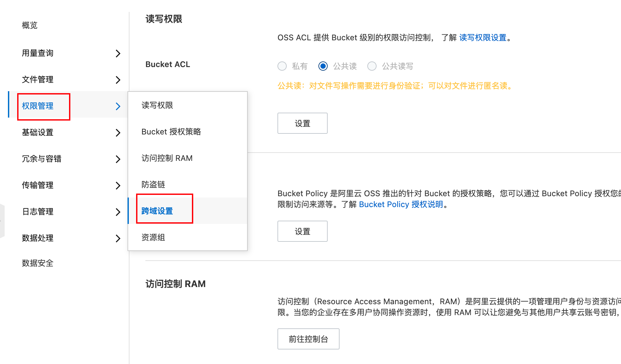打开"概览"页面

pos(29,25)
